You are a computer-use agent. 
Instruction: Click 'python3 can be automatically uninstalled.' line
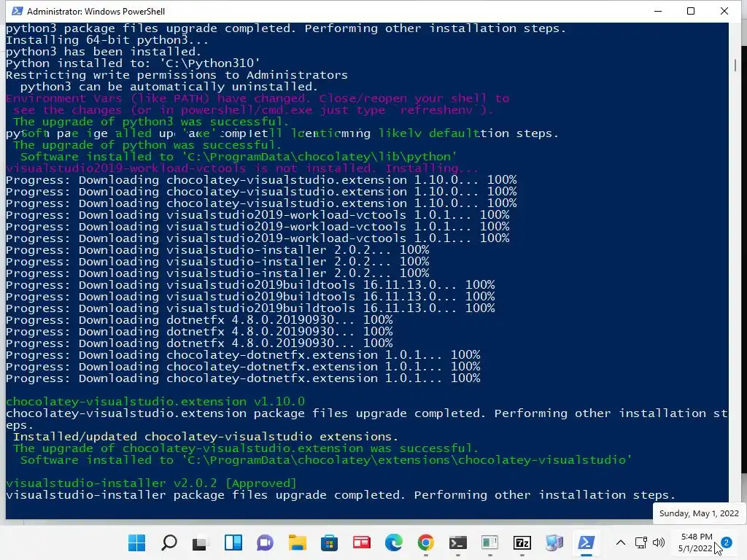(169, 87)
